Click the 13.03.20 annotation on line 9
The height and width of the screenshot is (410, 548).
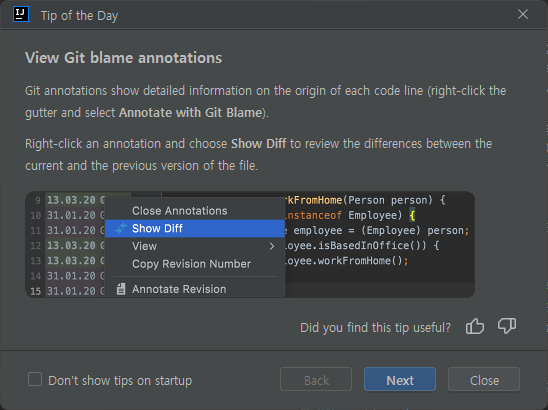click(x=71, y=200)
